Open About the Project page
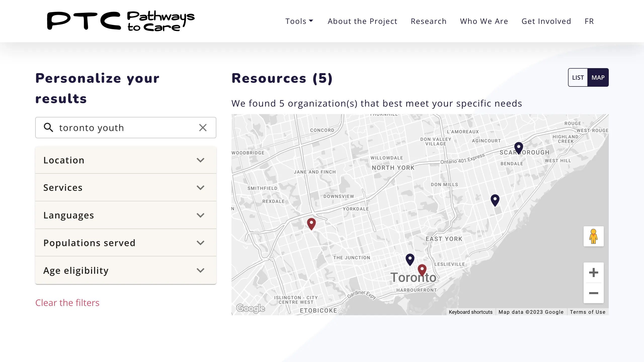 (x=362, y=21)
